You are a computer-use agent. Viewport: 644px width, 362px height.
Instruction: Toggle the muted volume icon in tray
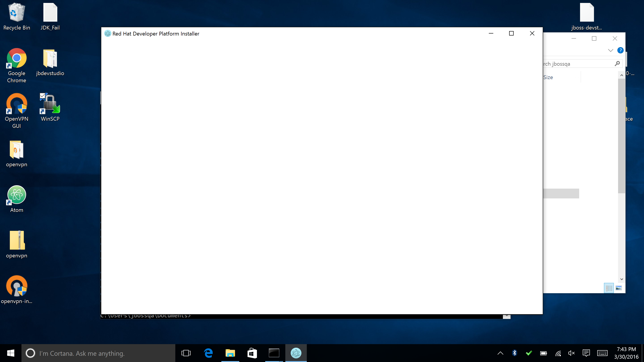571,353
